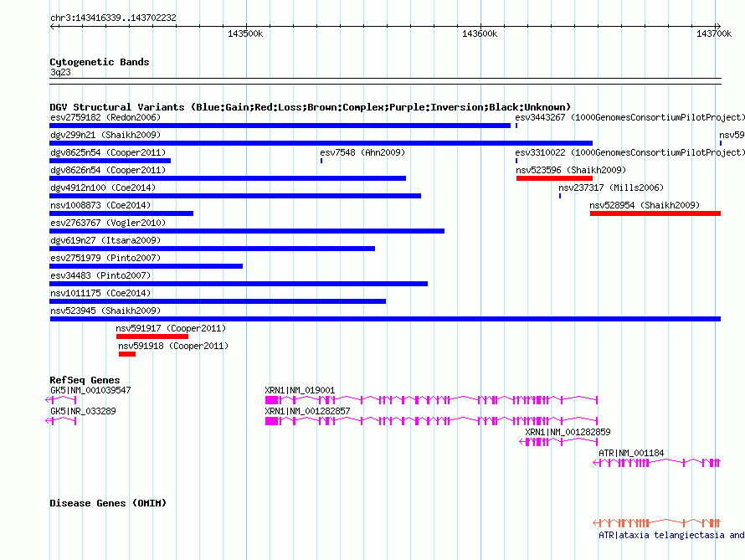Click the nsv523596 (Shaikh2009) red loss bar
Image resolution: width=745 pixels, height=560 pixels.
tap(554, 178)
